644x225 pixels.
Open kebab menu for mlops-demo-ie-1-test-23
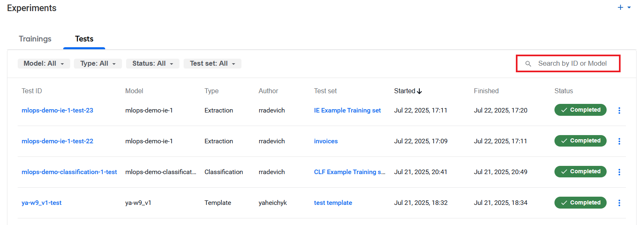(619, 110)
